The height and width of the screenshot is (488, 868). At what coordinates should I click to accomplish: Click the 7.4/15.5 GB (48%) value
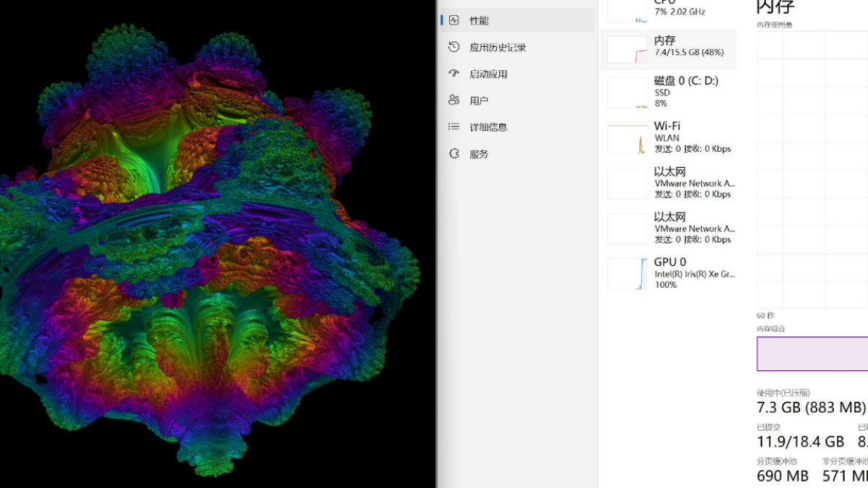(689, 52)
